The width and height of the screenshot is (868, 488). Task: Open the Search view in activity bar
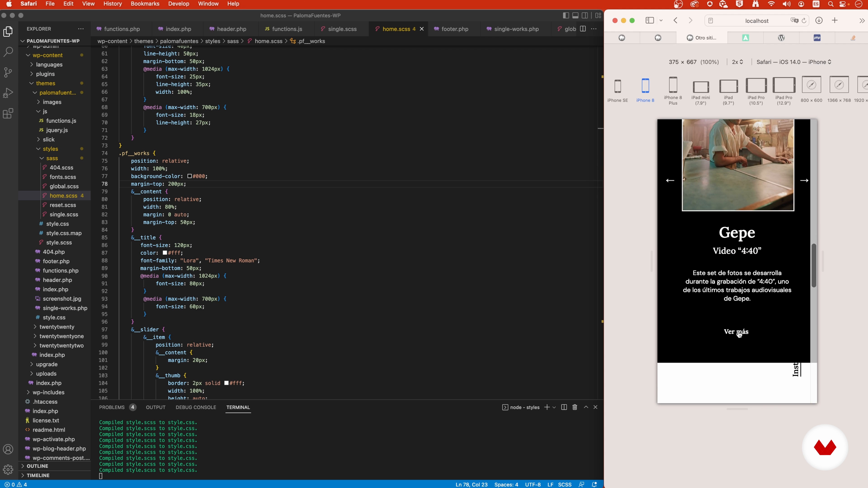pyautogui.click(x=8, y=52)
